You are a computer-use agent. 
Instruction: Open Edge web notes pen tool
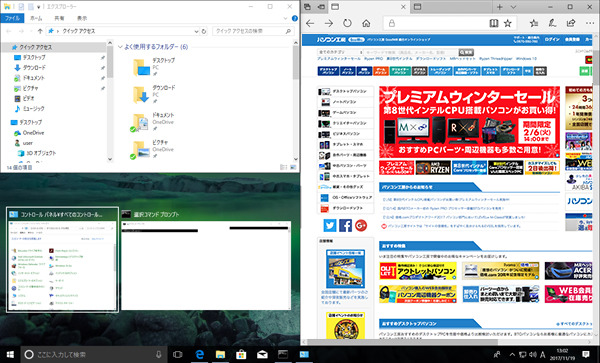(552, 23)
